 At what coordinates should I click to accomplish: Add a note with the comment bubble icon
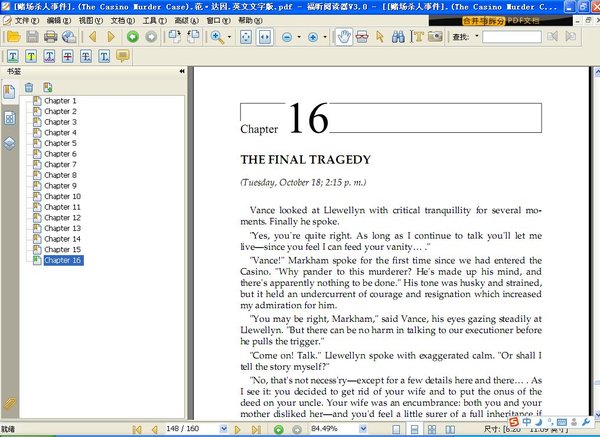coord(123,56)
